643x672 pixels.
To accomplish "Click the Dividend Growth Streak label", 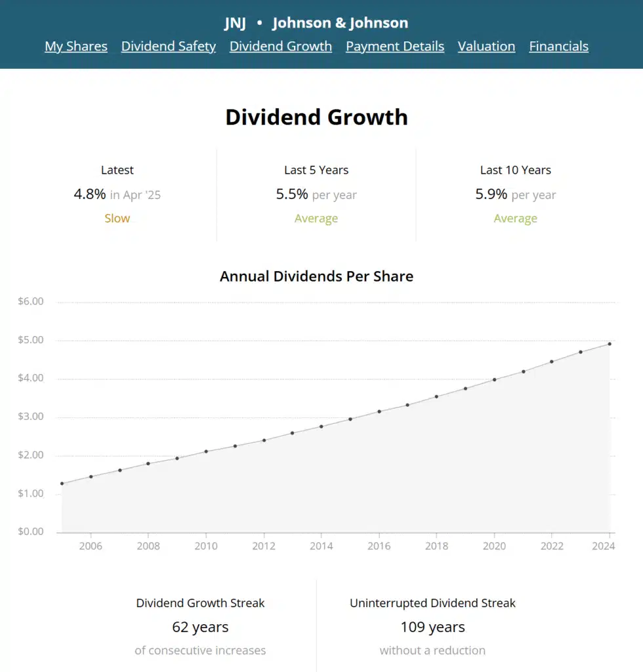I will 200,603.
